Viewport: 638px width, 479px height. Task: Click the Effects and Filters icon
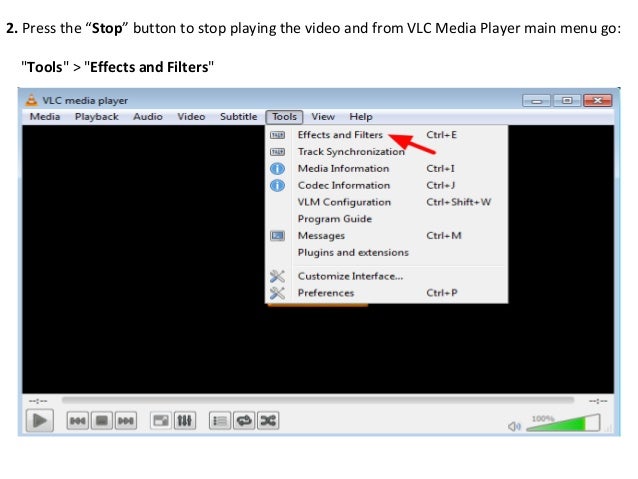point(277,135)
